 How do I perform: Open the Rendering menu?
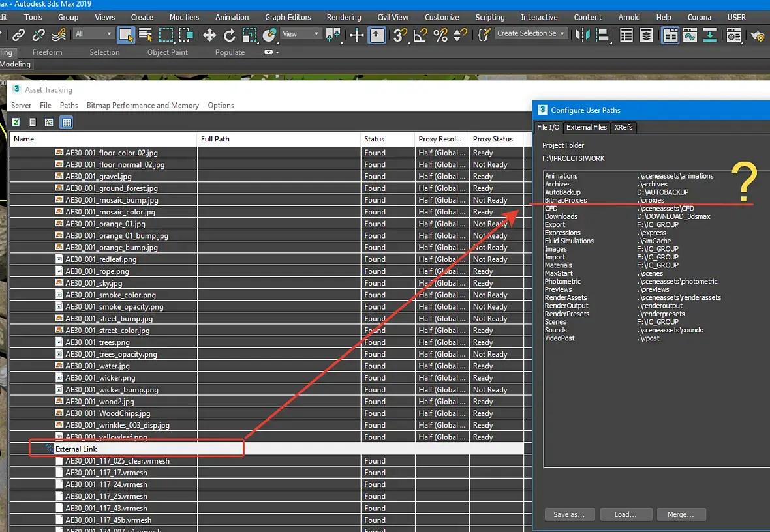pyautogui.click(x=344, y=17)
